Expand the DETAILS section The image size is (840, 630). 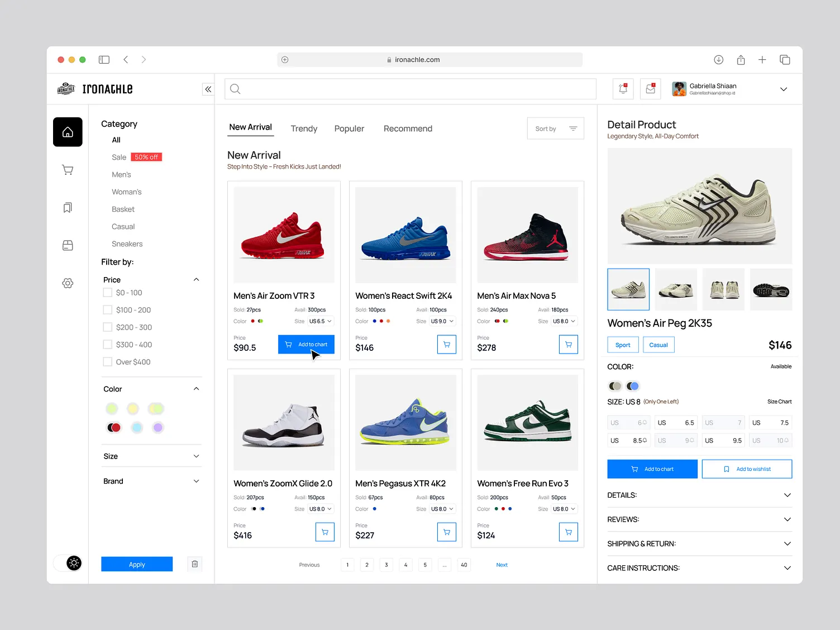point(699,495)
